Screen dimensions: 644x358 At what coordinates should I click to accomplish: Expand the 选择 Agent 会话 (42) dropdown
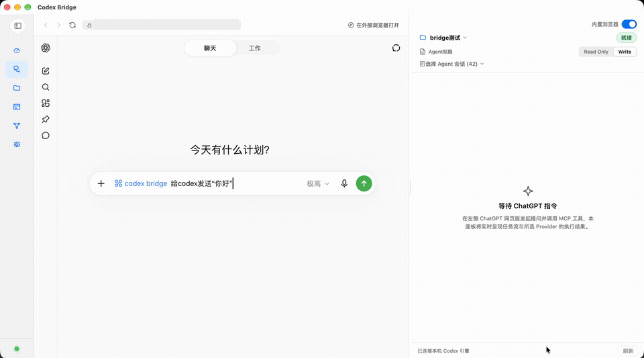[x=451, y=64]
